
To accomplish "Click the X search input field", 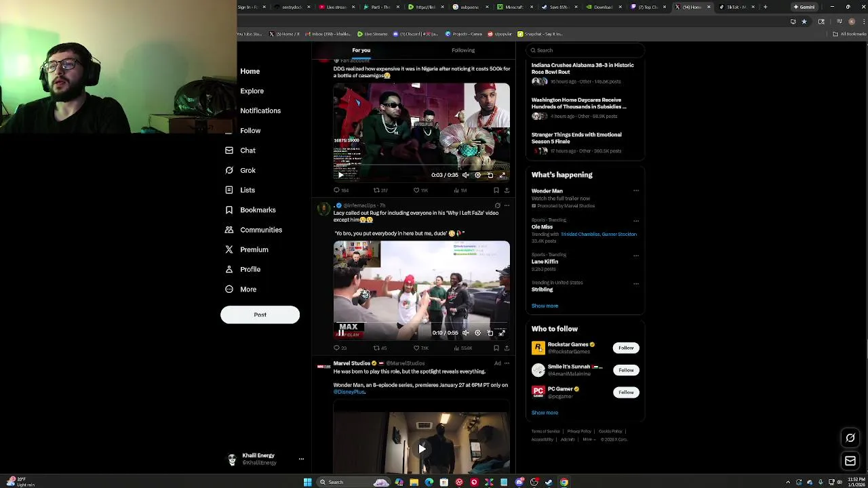I will [585, 50].
